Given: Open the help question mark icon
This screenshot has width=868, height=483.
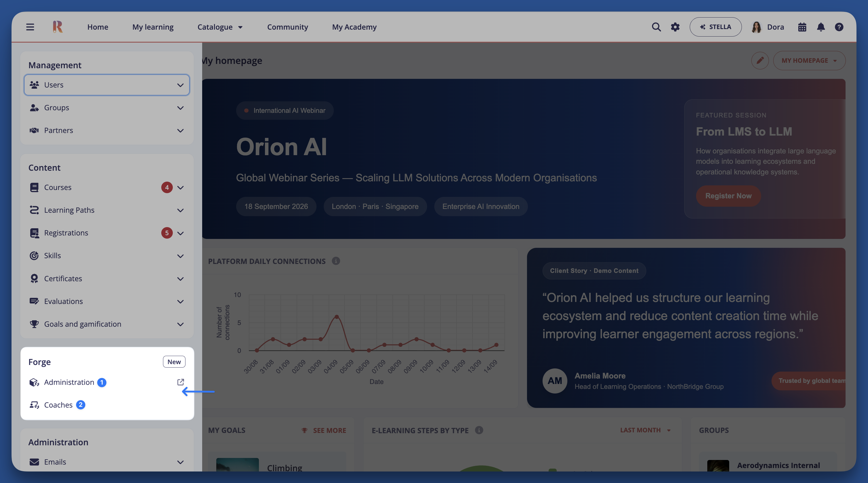Looking at the screenshot, I should click(x=839, y=27).
